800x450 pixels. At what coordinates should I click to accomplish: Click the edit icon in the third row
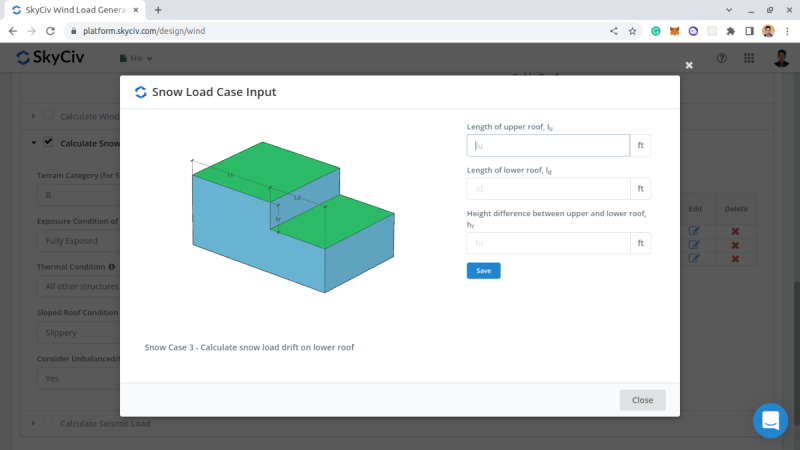pyautogui.click(x=694, y=259)
